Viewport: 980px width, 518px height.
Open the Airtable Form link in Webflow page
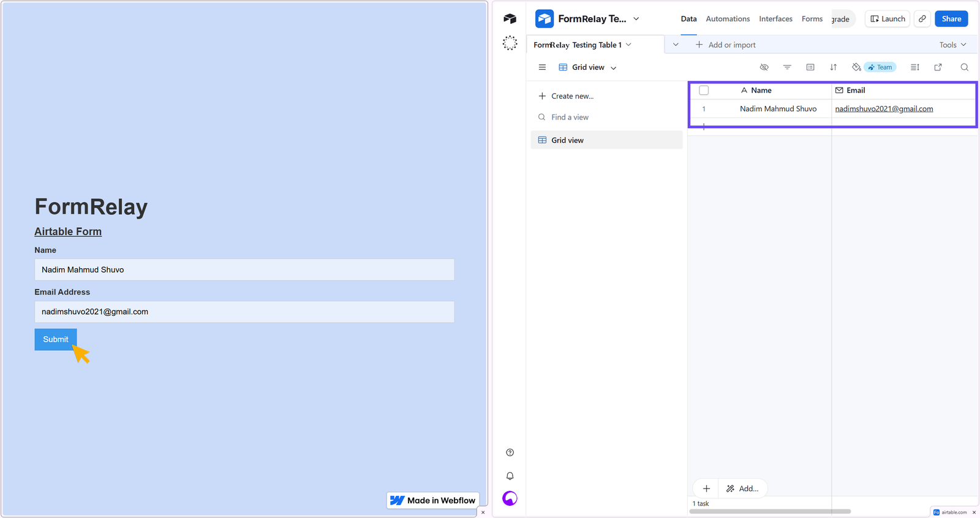click(x=68, y=231)
